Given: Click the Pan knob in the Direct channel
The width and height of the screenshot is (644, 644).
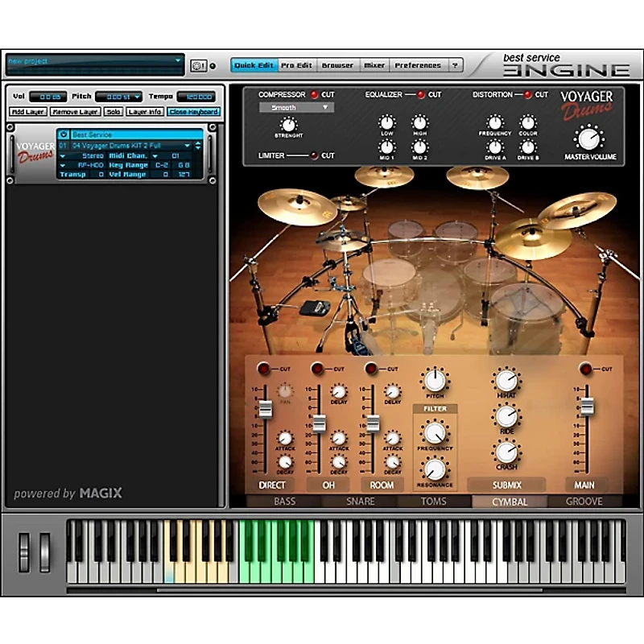Looking at the screenshot, I should [286, 392].
